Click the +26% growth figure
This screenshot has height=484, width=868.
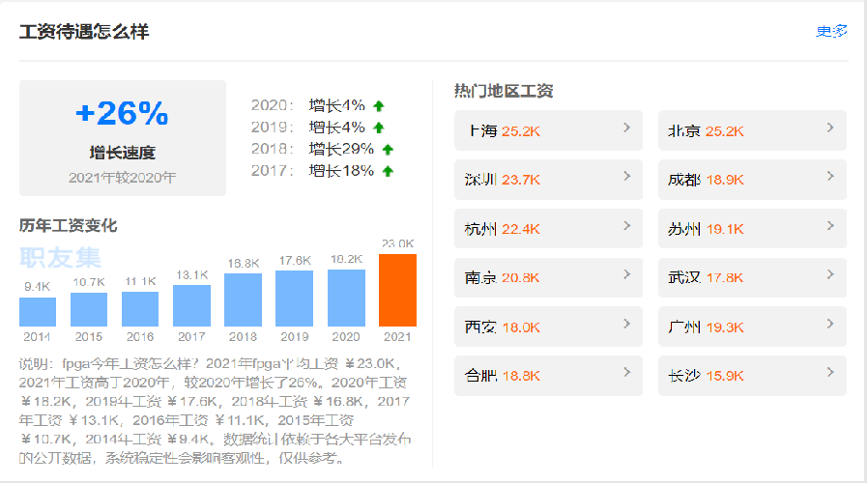(x=122, y=113)
